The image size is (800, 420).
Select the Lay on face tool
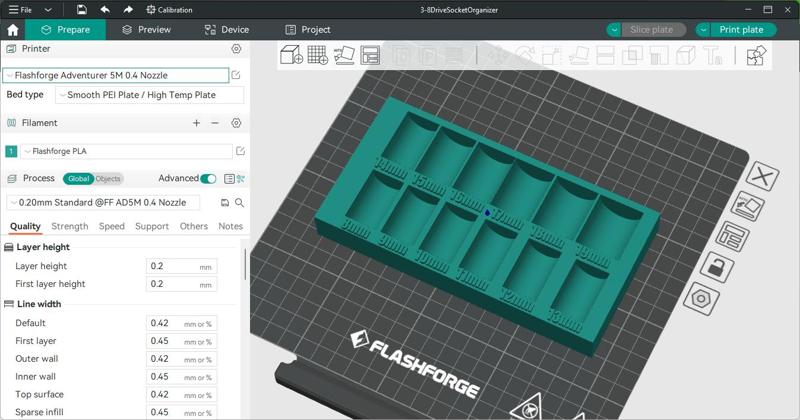579,55
